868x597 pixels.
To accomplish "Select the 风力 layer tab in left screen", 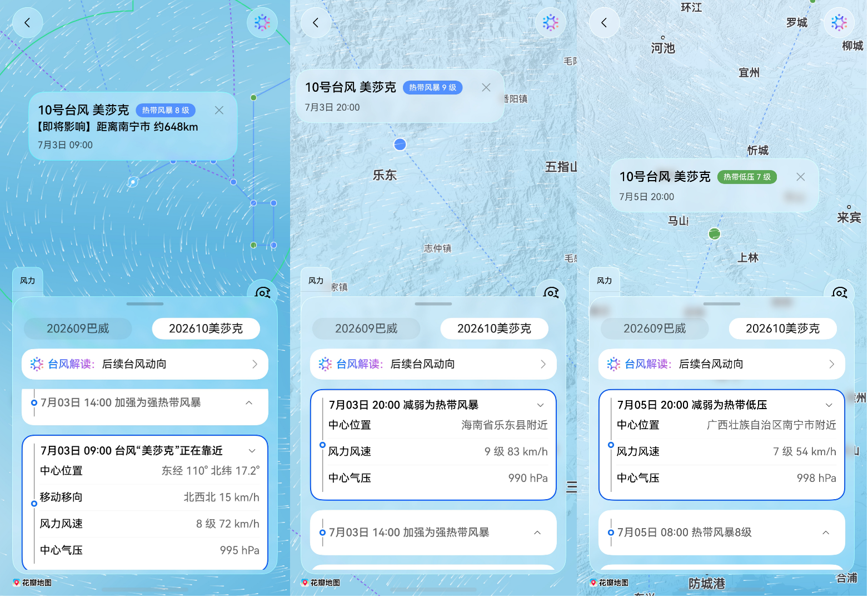I will [x=28, y=281].
